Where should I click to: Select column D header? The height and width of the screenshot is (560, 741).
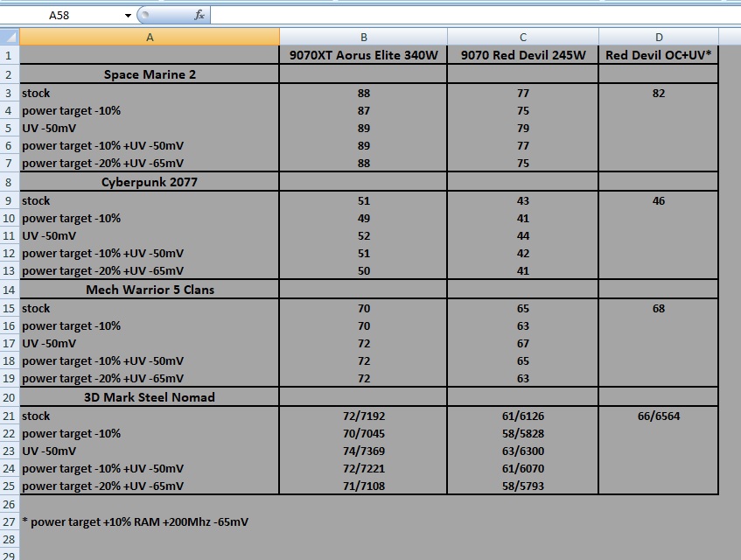658,38
